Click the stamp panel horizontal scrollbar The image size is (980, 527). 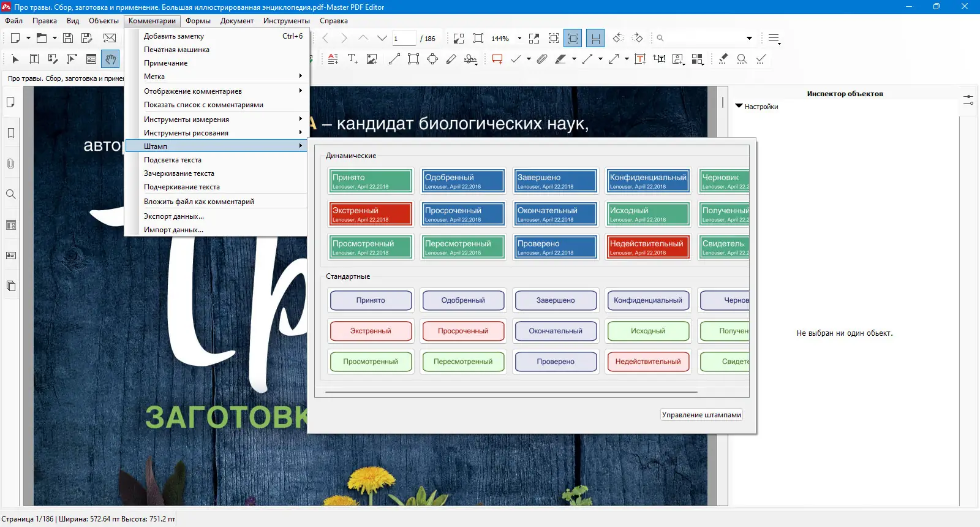(511, 392)
